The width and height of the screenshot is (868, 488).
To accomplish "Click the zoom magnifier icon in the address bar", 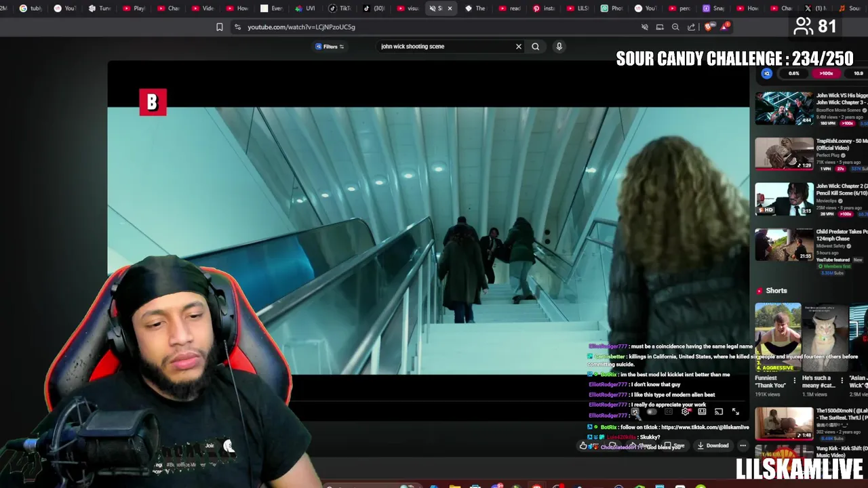I will click(x=675, y=27).
